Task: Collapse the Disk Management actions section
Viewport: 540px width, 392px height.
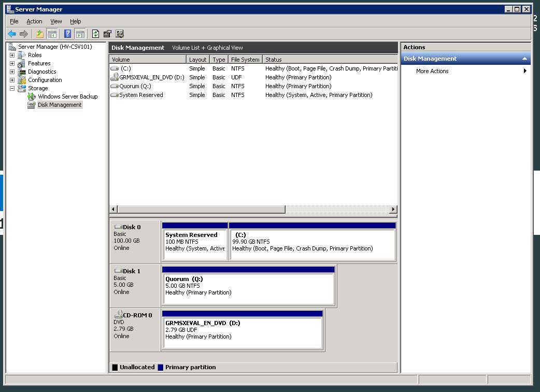Action: 524,59
